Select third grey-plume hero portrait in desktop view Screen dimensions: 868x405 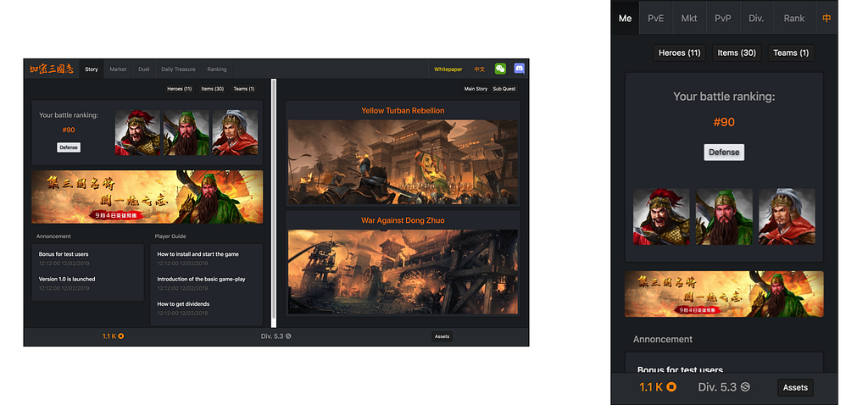click(x=235, y=132)
